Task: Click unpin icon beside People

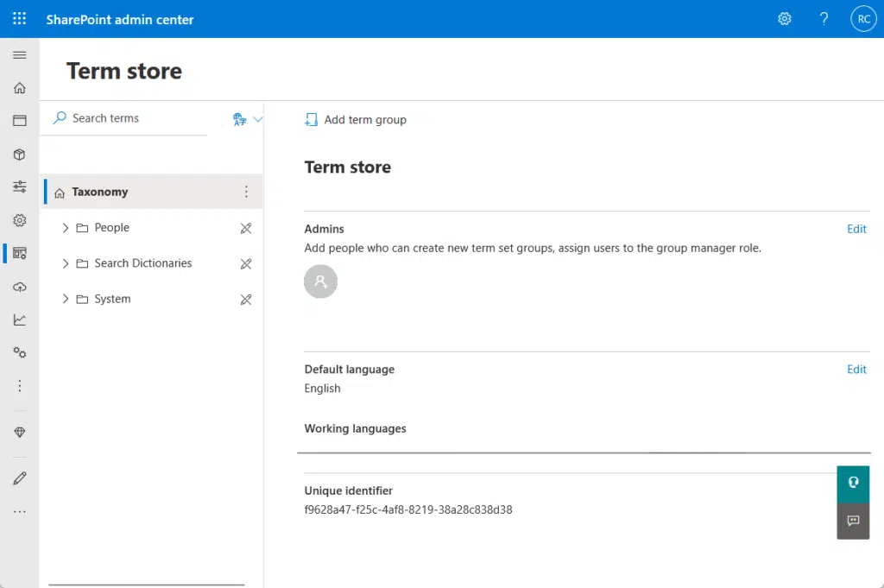Action: pyautogui.click(x=246, y=228)
